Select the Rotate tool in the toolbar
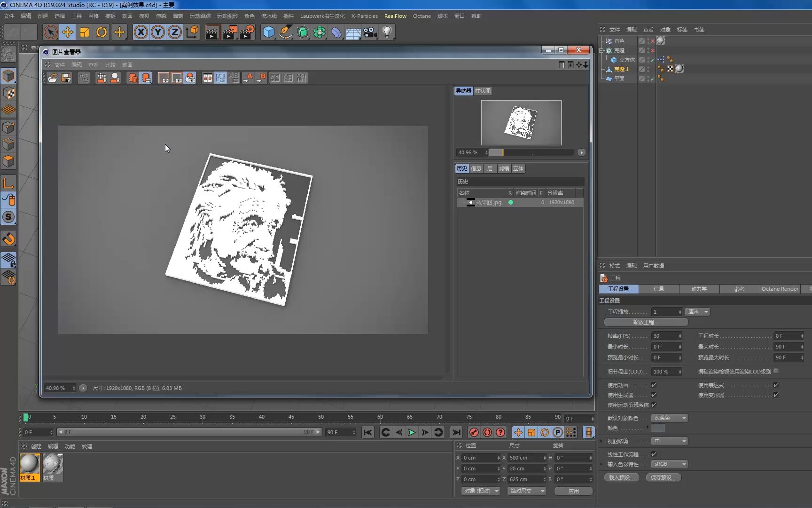The image size is (812, 508). [x=101, y=32]
